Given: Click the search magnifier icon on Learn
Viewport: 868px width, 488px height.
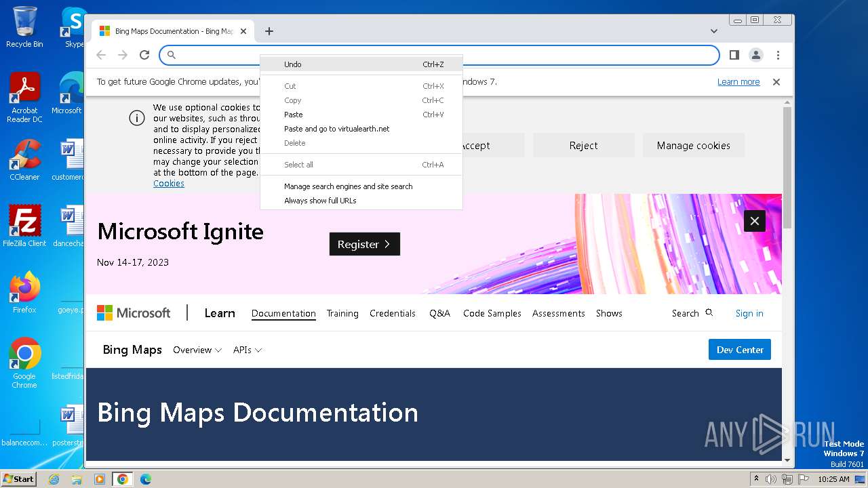Looking at the screenshot, I should [709, 312].
